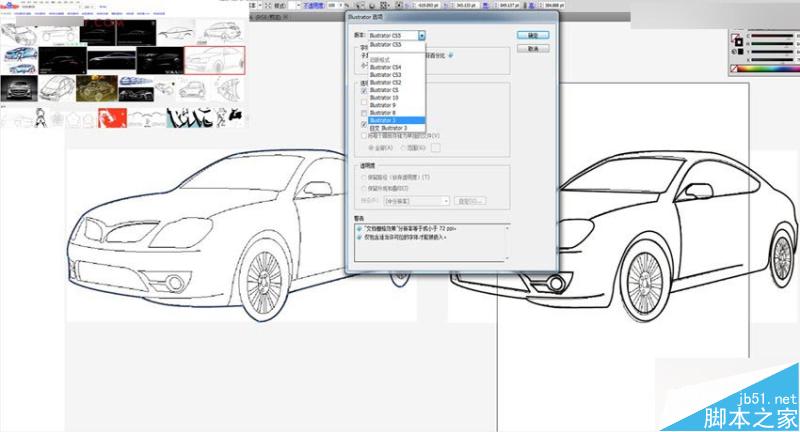
Task: Click the range input box beside 范围
Action: (x=435, y=148)
